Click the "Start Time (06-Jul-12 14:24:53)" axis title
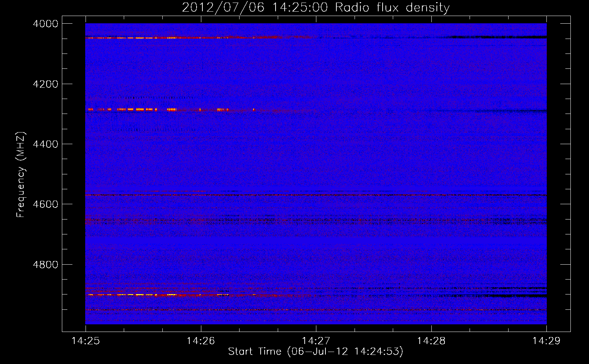The height and width of the screenshot is (364, 589). pyautogui.click(x=316, y=352)
